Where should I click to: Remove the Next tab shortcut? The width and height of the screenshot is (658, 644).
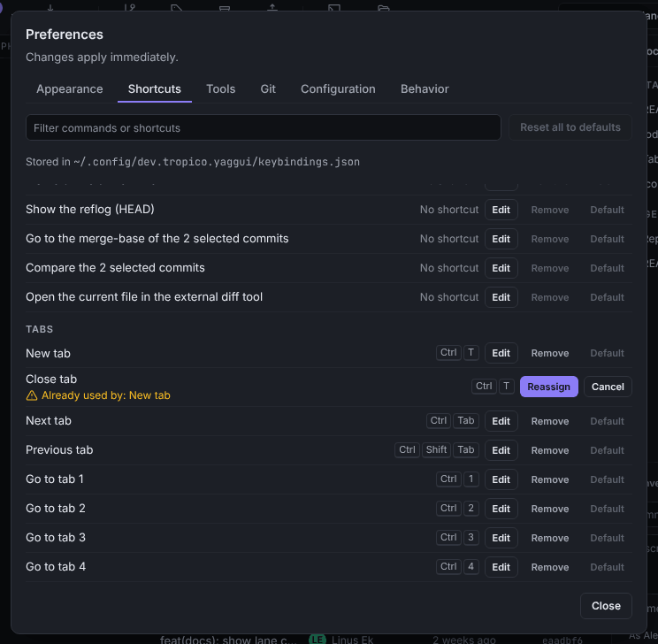[550, 421]
